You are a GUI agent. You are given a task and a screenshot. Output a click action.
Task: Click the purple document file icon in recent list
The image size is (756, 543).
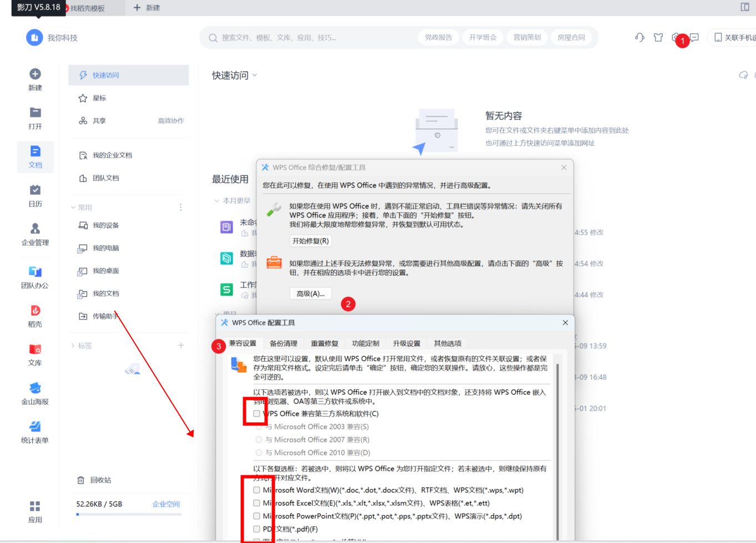(x=226, y=227)
